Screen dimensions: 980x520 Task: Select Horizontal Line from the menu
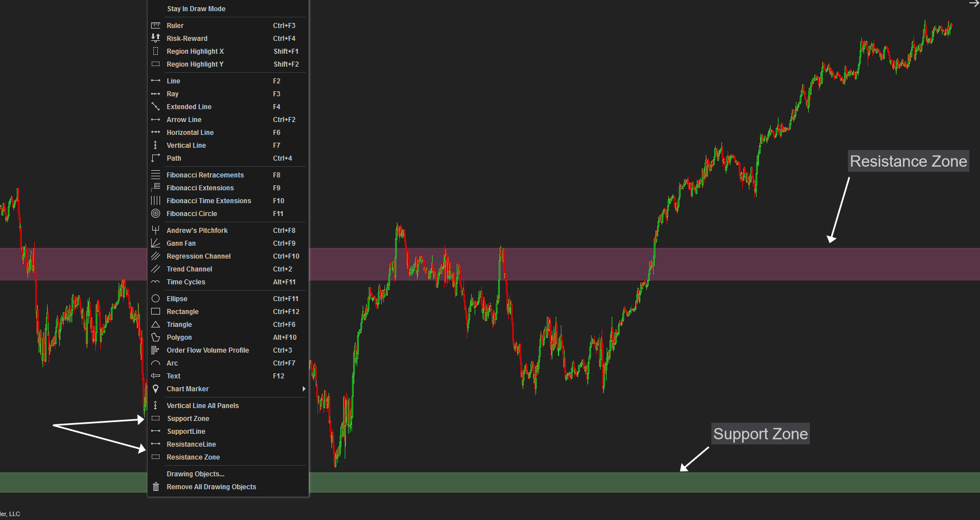pos(190,133)
